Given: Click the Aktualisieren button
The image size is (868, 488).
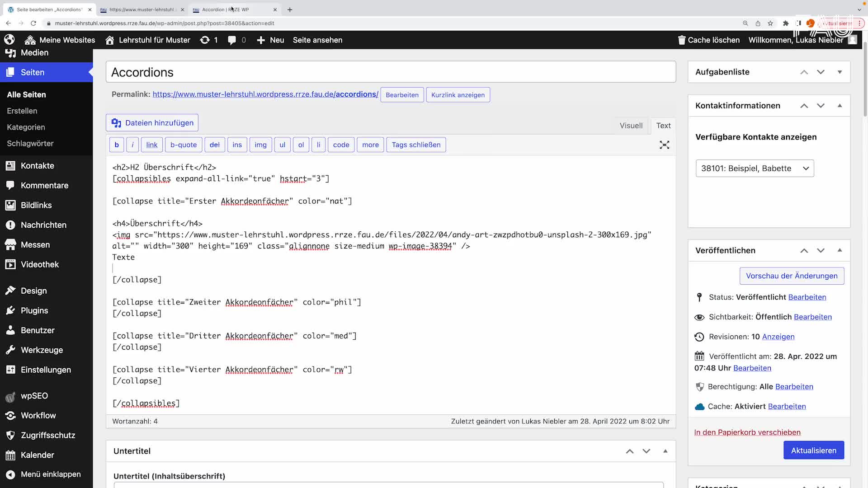Looking at the screenshot, I should (x=813, y=450).
